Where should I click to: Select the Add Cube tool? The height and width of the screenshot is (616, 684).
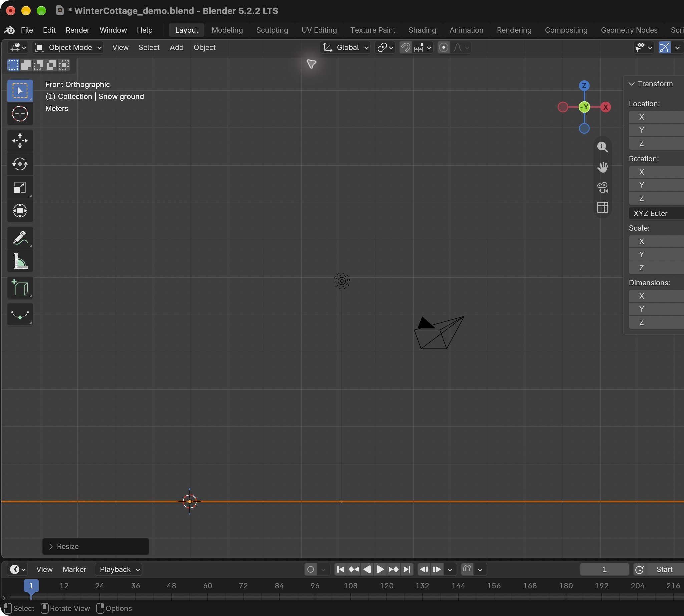[20, 288]
